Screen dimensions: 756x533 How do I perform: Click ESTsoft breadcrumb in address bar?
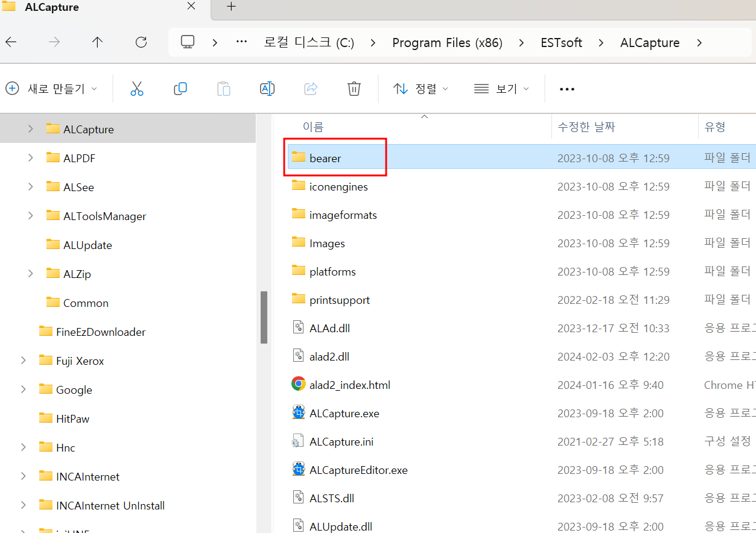(x=561, y=43)
